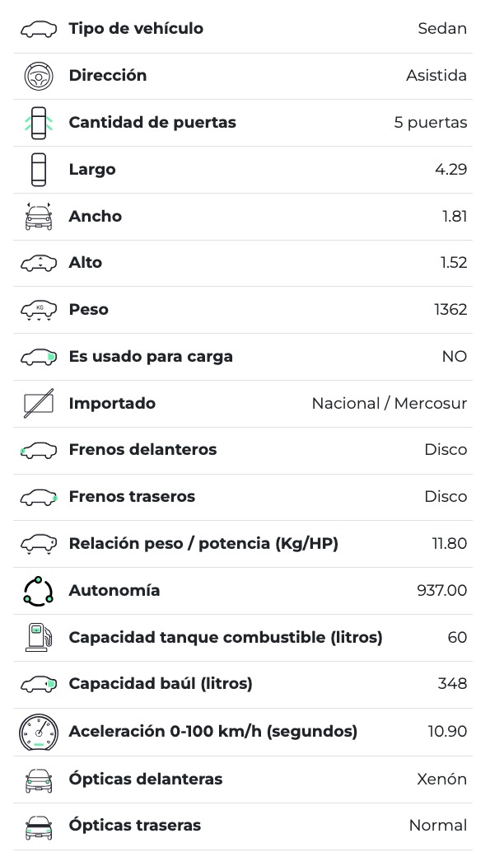Screen dimensions: 504x857
Task: Click the rear lights icon for Ópticas traseras
Action: (x=39, y=827)
